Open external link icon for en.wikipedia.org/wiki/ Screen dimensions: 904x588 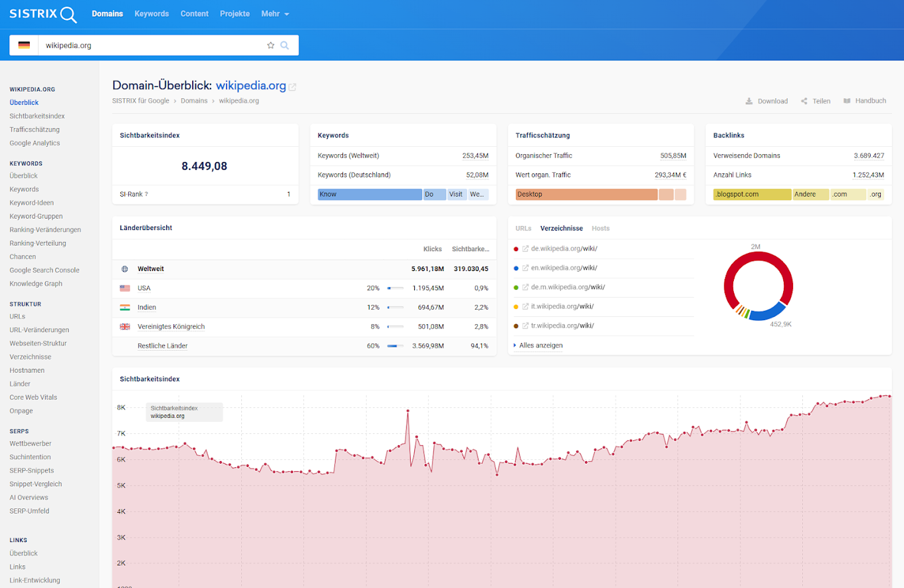(525, 268)
